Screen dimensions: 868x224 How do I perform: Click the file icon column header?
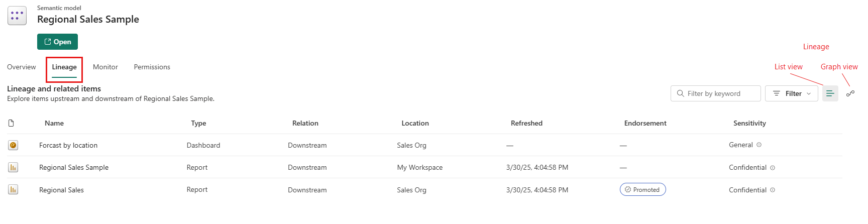point(11,123)
